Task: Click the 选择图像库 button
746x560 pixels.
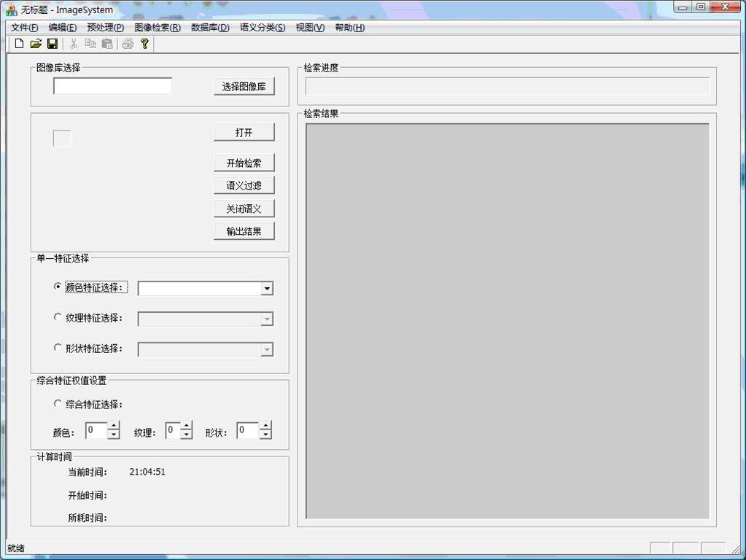Action: pos(244,86)
